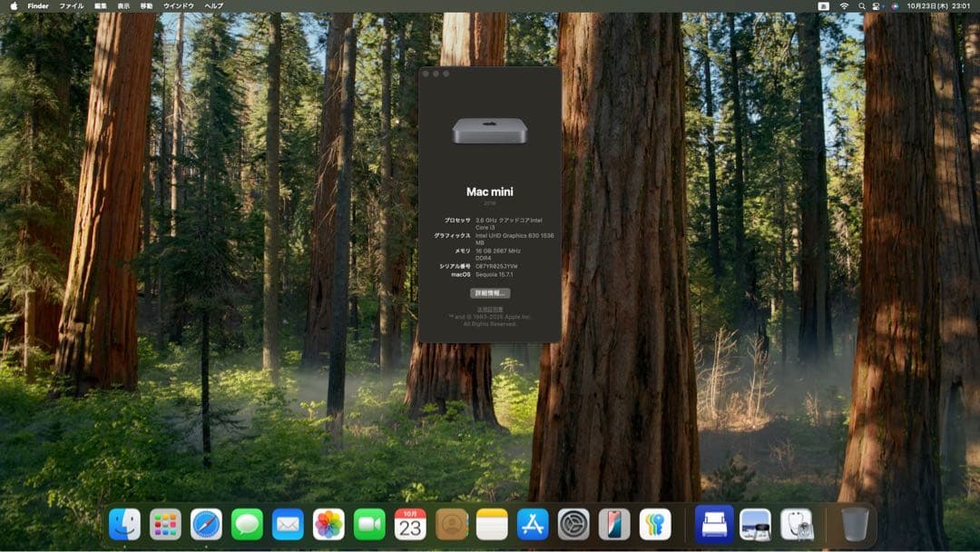Open the Apple menu
The image size is (980, 552).
[x=13, y=6]
